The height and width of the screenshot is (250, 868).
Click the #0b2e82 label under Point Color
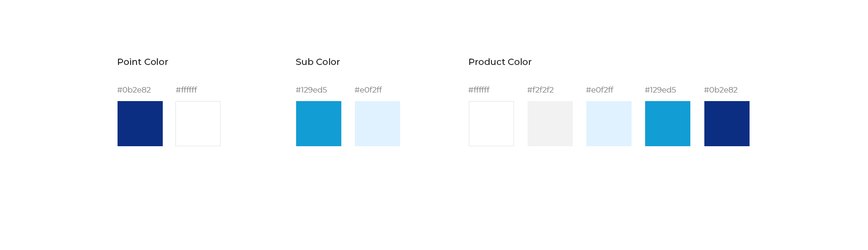click(134, 90)
